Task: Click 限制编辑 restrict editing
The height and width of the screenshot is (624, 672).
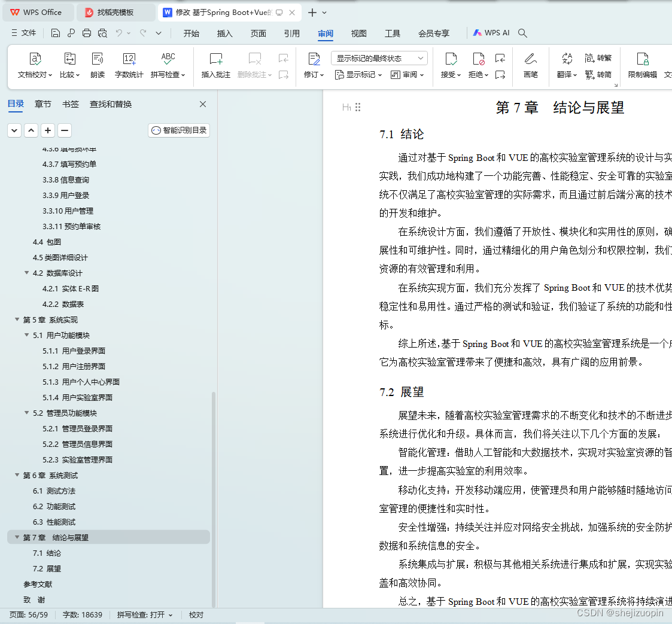Action: [643, 65]
